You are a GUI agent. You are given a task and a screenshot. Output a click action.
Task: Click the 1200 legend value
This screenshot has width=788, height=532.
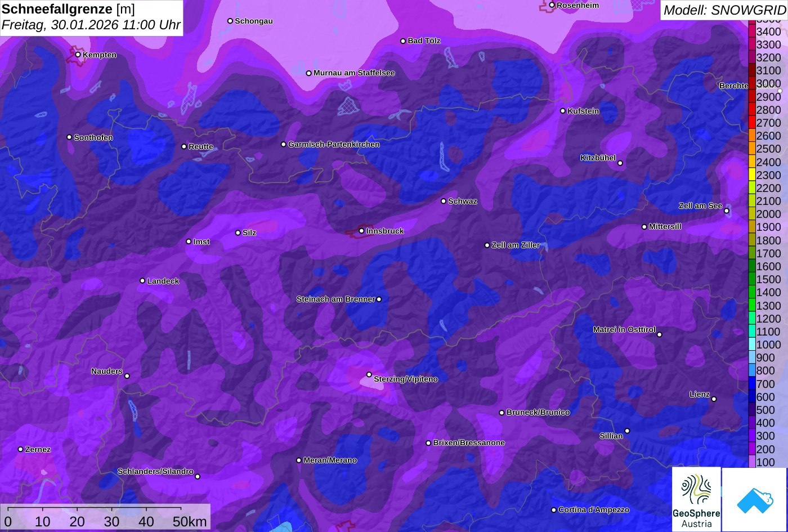[x=768, y=319]
